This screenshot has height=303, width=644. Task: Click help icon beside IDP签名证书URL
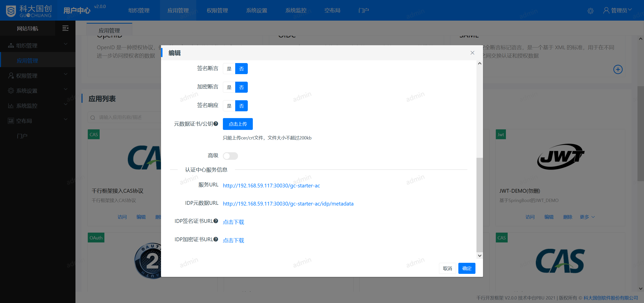click(x=216, y=221)
